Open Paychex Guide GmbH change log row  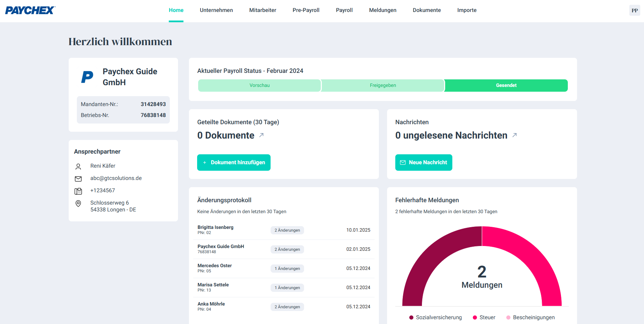[284, 249]
